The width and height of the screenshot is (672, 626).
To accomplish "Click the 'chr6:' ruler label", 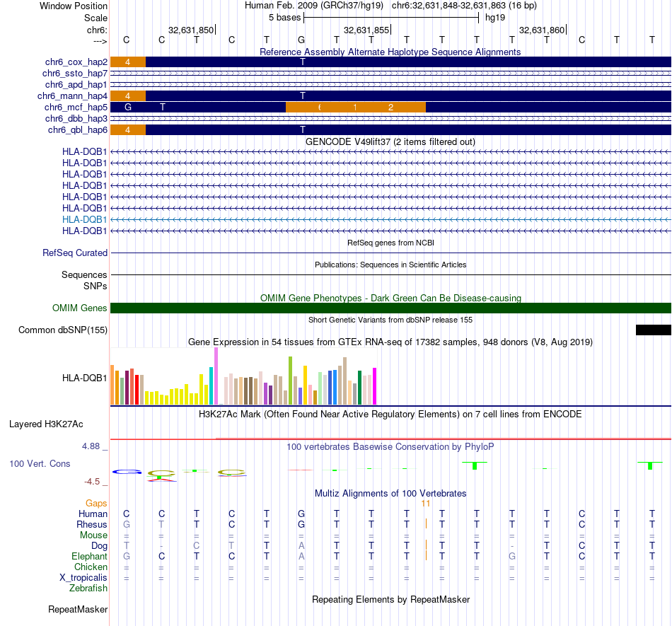I will 97,30.
